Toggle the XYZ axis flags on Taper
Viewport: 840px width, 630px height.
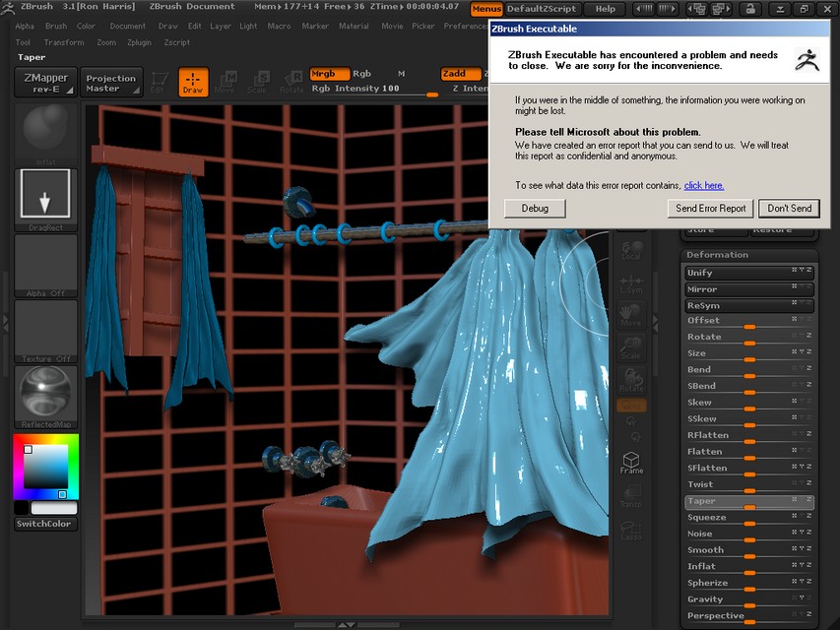tap(802, 499)
